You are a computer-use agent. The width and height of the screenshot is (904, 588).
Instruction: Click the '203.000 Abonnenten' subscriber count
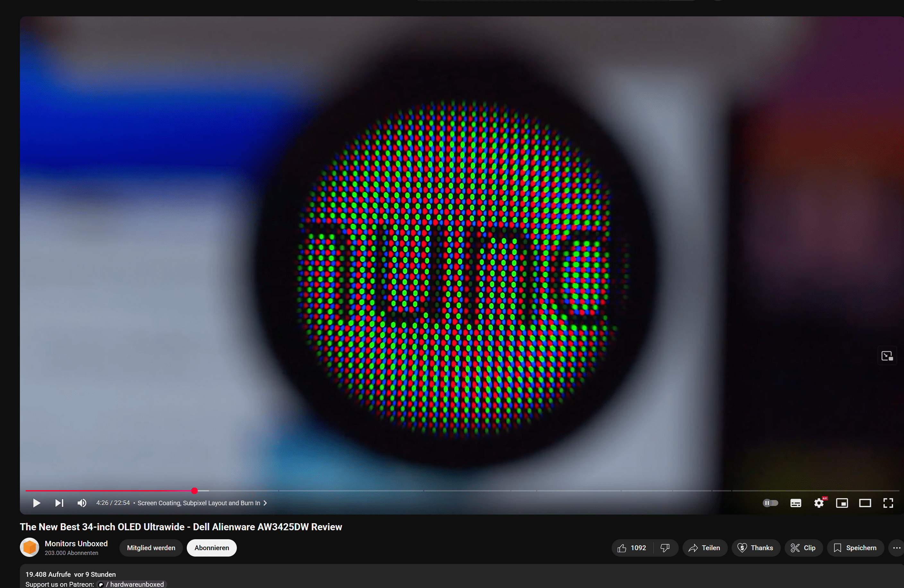[72, 553]
